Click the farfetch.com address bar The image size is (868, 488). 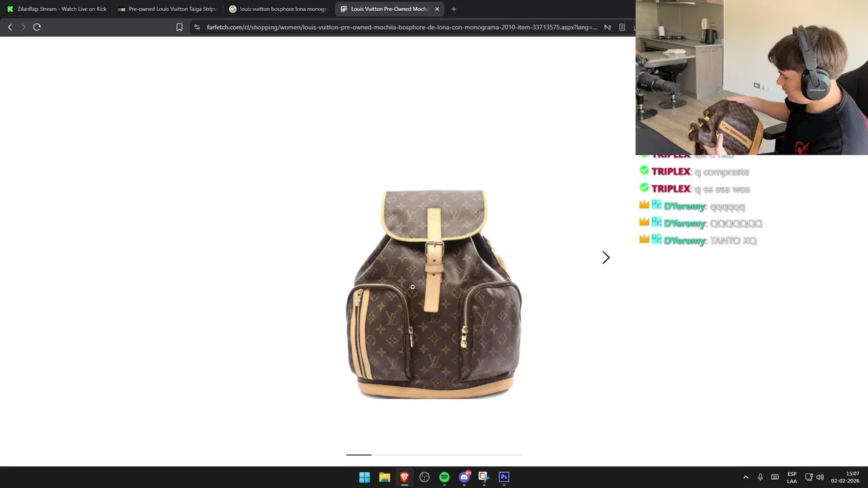click(x=401, y=27)
